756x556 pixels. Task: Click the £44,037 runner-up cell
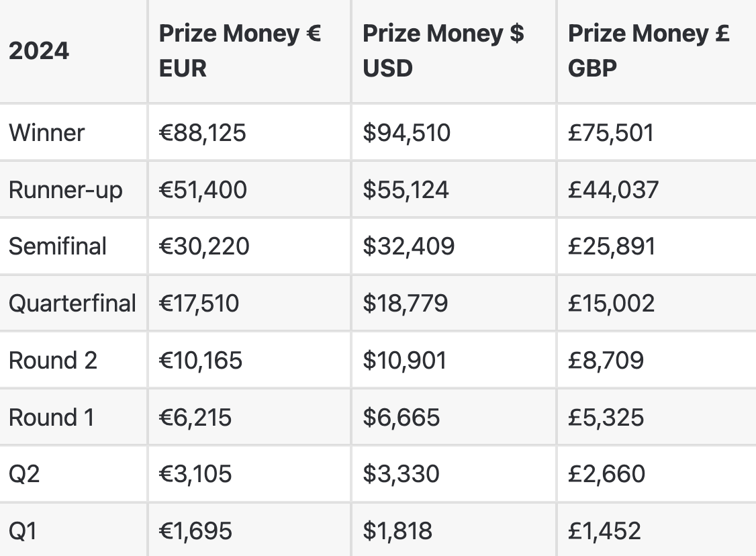[x=614, y=189]
